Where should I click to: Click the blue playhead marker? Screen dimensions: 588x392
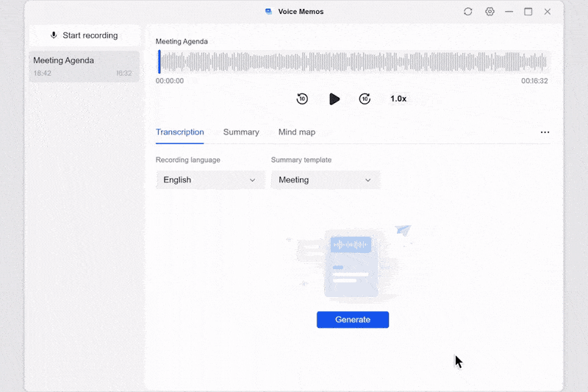click(x=159, y=62)
